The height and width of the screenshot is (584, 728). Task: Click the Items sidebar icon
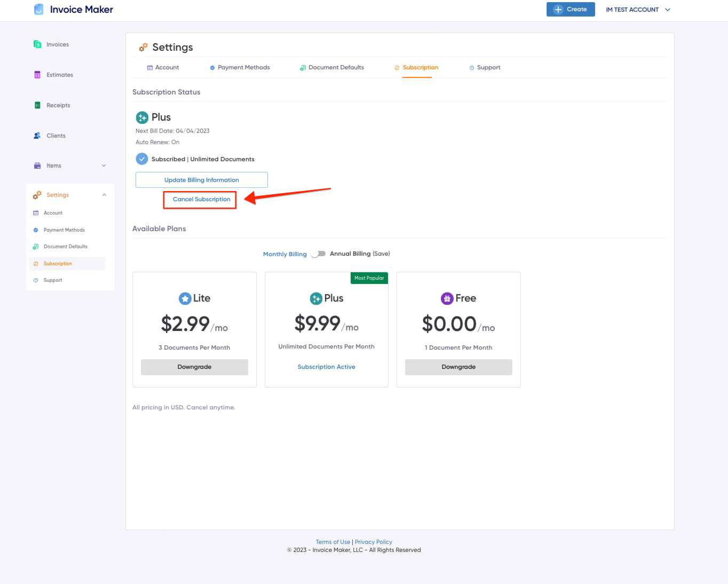tap(37, 165)
